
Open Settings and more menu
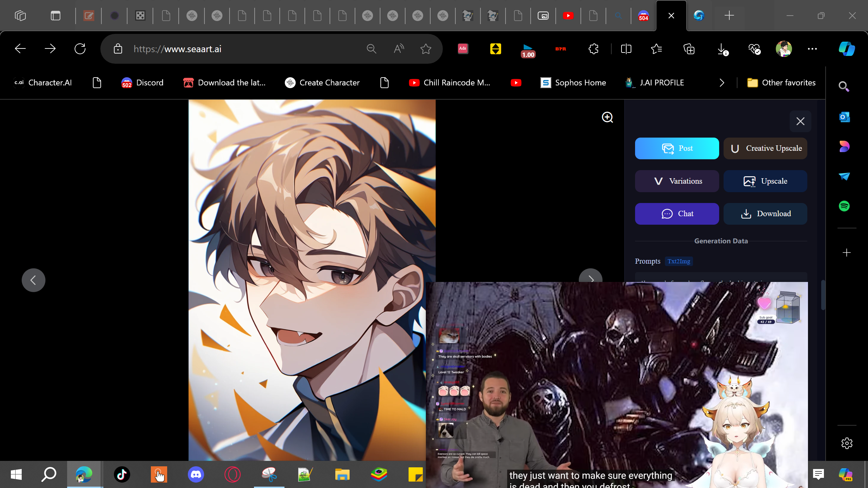812,49
